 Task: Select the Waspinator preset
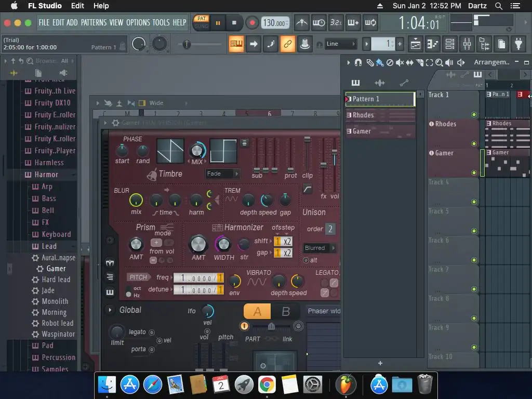[58, 334]
